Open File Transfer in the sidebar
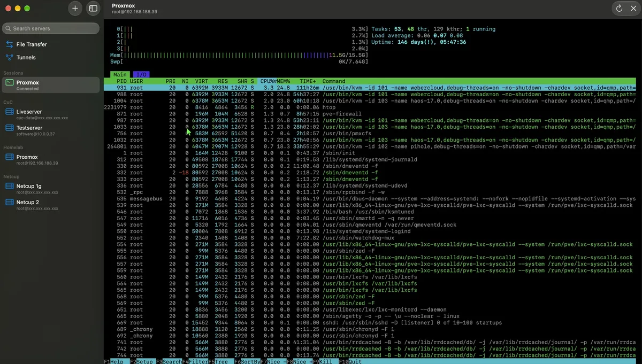642x364 pixels. pos(51,44)
